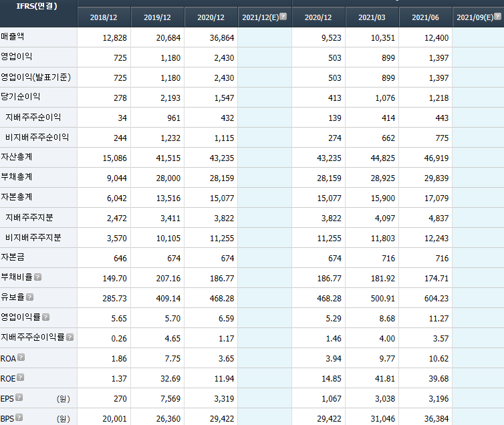Open help icon beside 영업이익률
This screenshot has width=504, height=425.
pyautogui.click(x=46, y=317)
